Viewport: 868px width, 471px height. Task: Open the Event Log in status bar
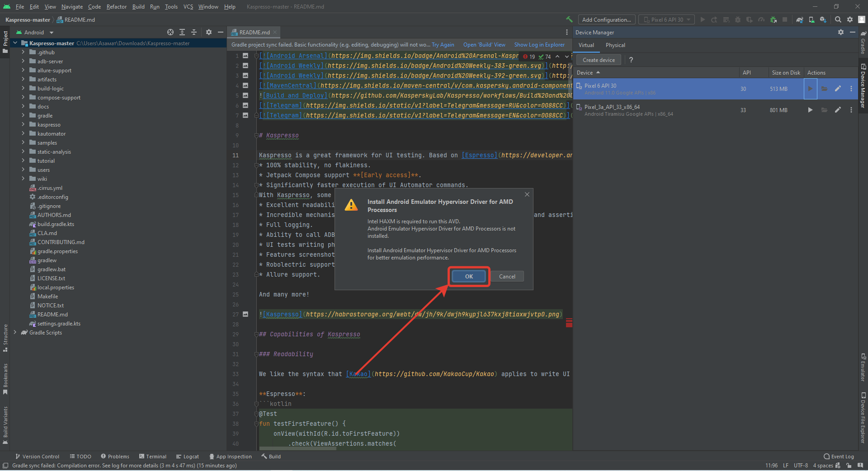click(x=839, y=457)
